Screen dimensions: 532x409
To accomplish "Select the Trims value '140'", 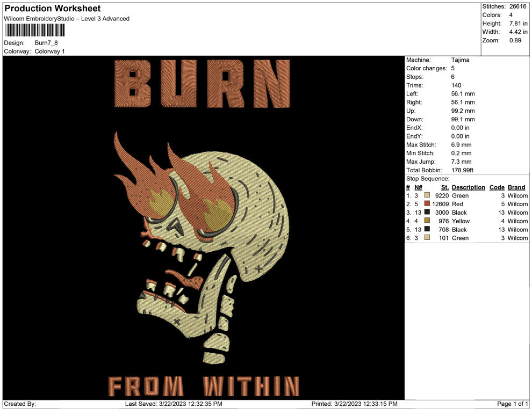I will (x=456, y=85).
